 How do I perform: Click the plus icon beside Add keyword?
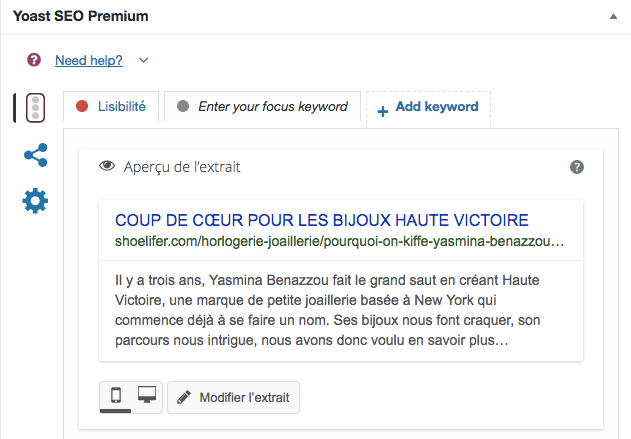coord(383,111)
